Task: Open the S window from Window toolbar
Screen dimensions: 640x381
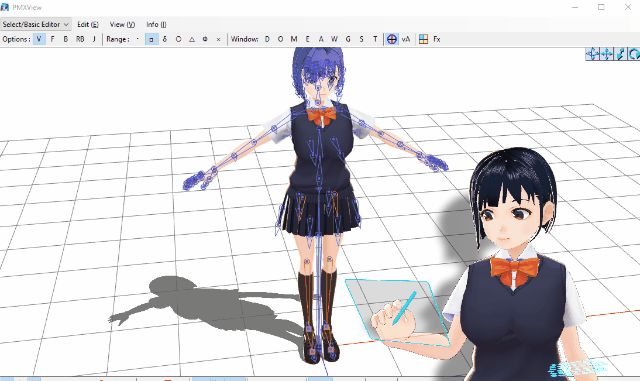Action: 361,39
